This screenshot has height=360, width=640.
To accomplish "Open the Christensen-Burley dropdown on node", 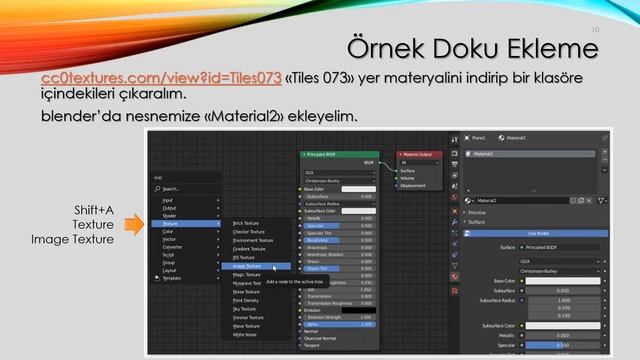I will pos(340,180).
